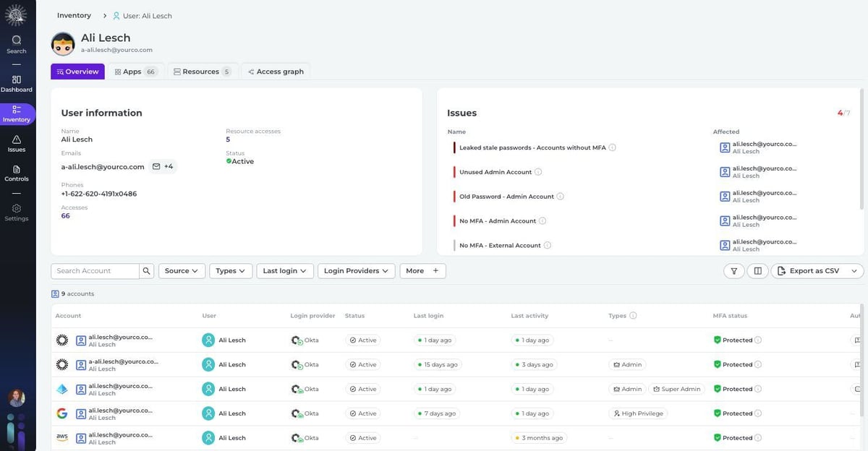
Task: Open the filter funnel icon button
Action: point(733,271)
